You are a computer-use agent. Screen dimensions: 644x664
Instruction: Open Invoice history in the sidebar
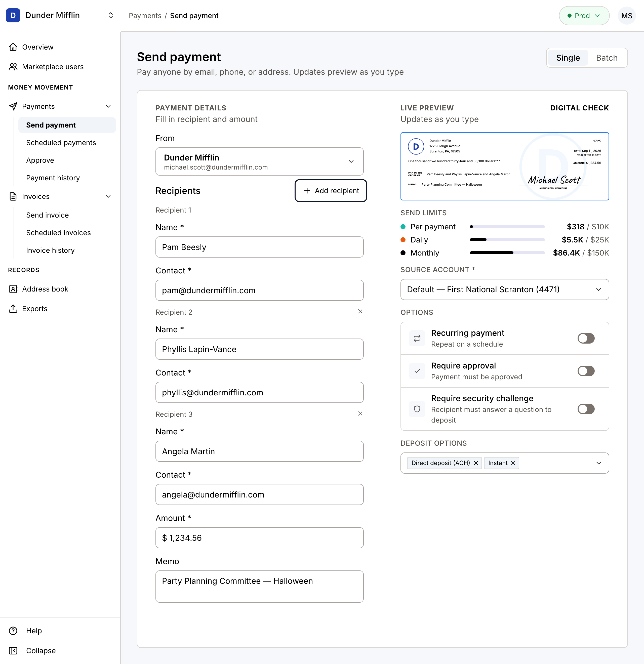point(50,250)
